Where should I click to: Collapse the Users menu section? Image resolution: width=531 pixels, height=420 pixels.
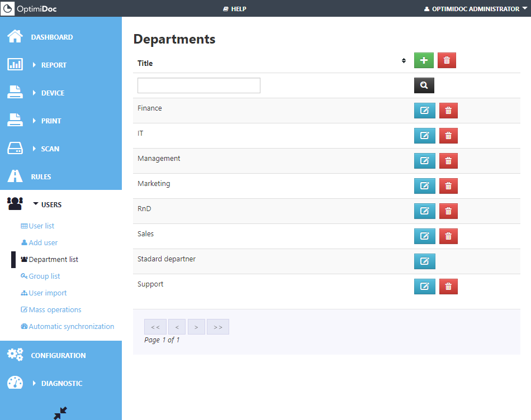[51, 204]
